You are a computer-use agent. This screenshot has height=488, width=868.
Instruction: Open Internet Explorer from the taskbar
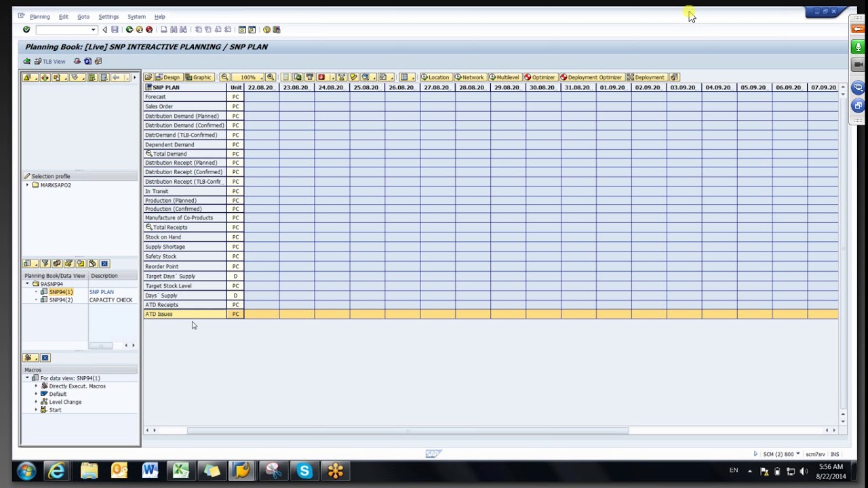pyautogui.click(x=56, y=471)
